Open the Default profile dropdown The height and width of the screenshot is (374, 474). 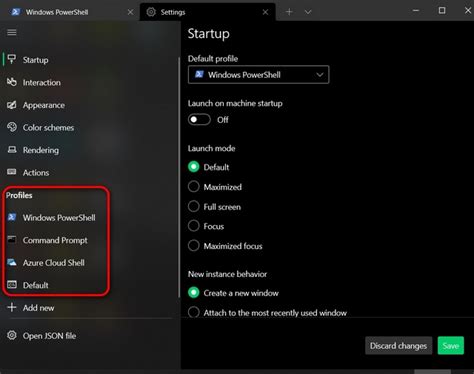(259, 75)
